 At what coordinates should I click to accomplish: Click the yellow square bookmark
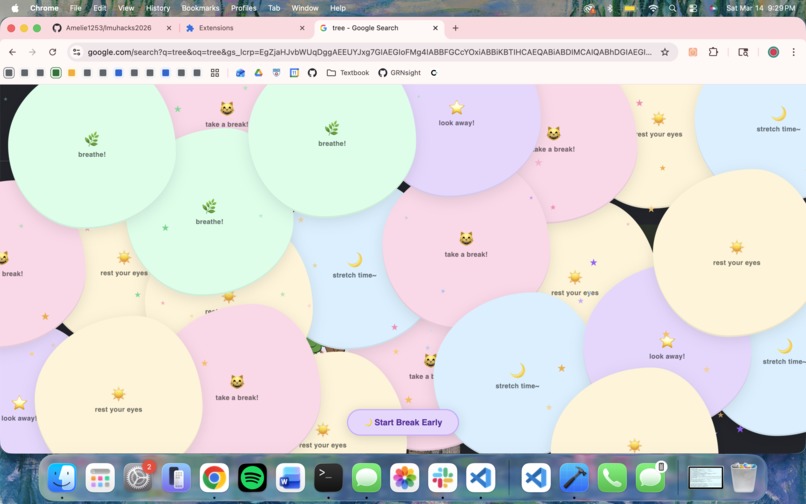tap(71, 73)
